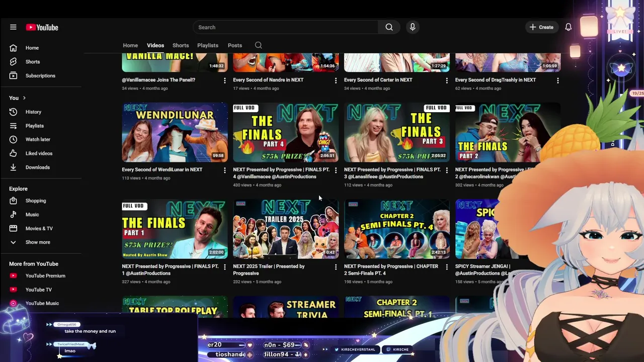Switch to the channel Playlists tab
Image resolution: width=644 pixels, height=362 pixels.
point(208,45)
